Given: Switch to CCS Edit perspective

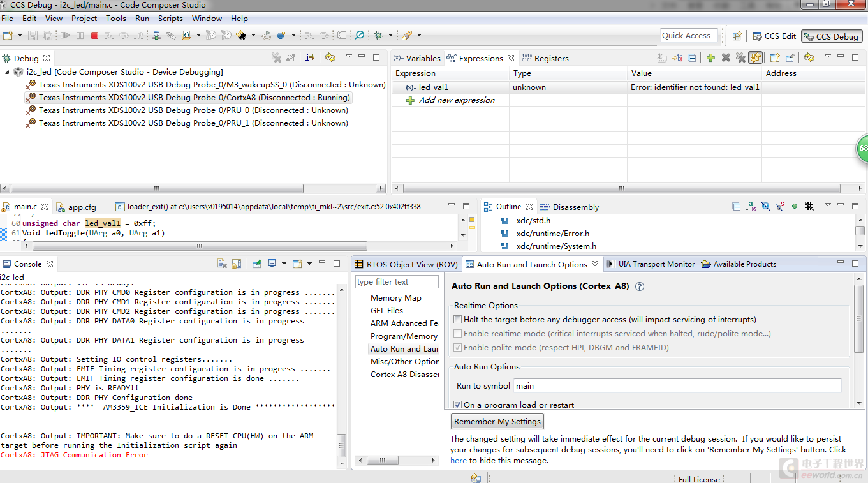Looking at the screenshot, I should pyautogui.click(x=774, y=36).
